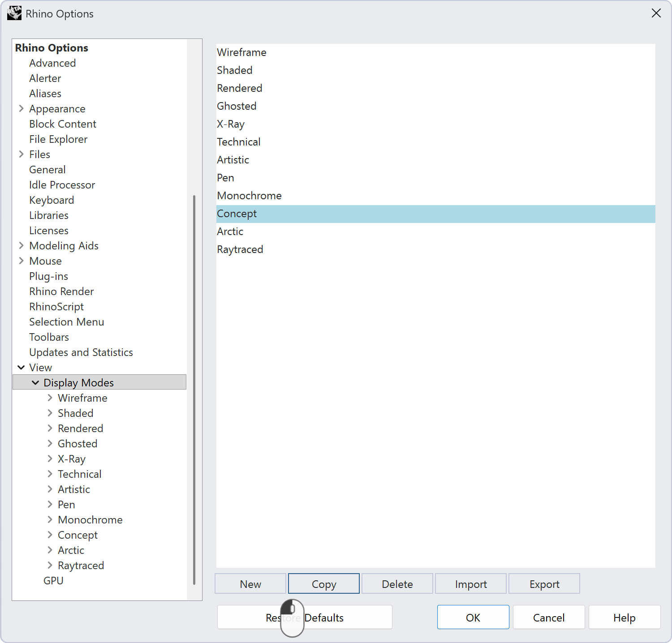Viewport: 672px width, 643px height.
Task: Collapse the View tree node arrow
Action: [21, 368]
